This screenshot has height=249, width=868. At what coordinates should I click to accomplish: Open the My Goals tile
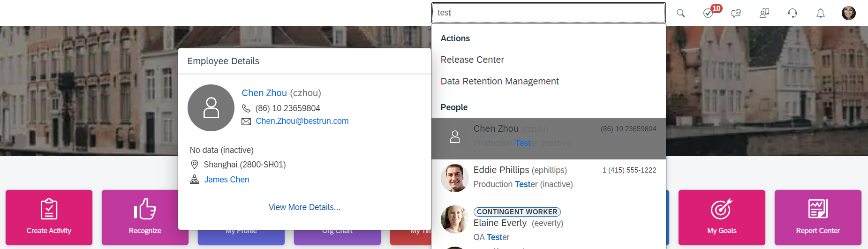point(722,218)
